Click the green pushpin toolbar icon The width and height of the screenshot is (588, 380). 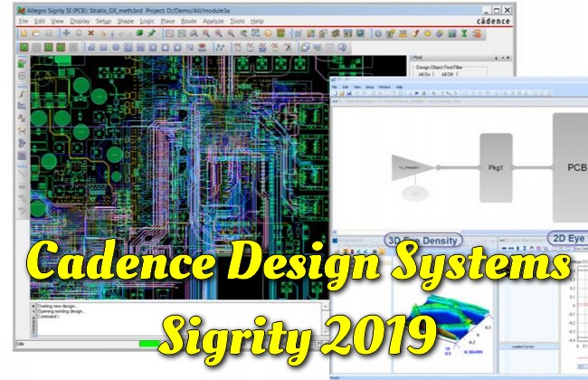click(151, 33)
